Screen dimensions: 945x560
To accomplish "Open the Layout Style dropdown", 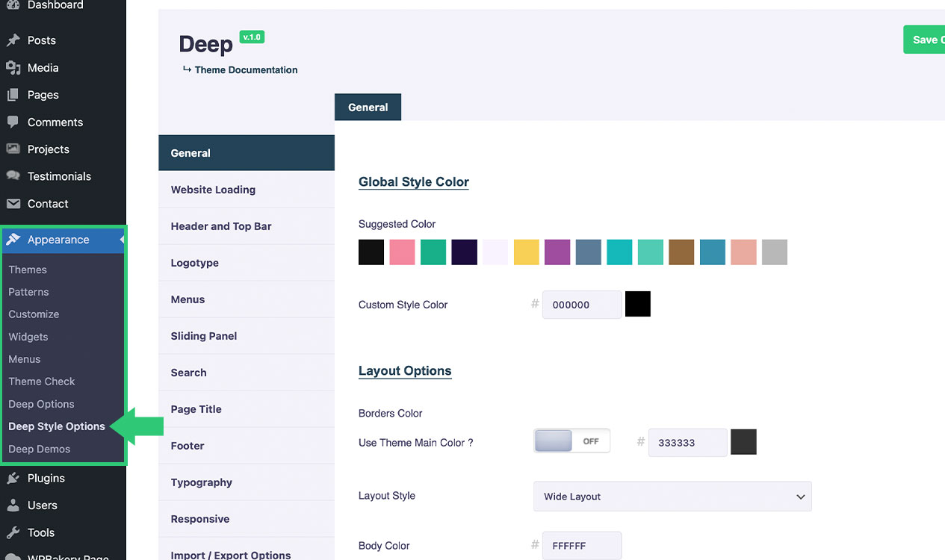I will pyautogui.click(x=672, y=497).
